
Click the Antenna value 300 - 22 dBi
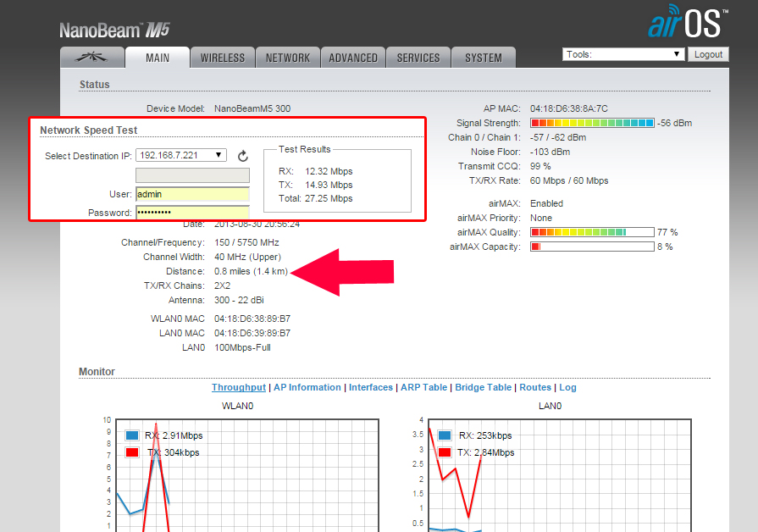point(239,300)
